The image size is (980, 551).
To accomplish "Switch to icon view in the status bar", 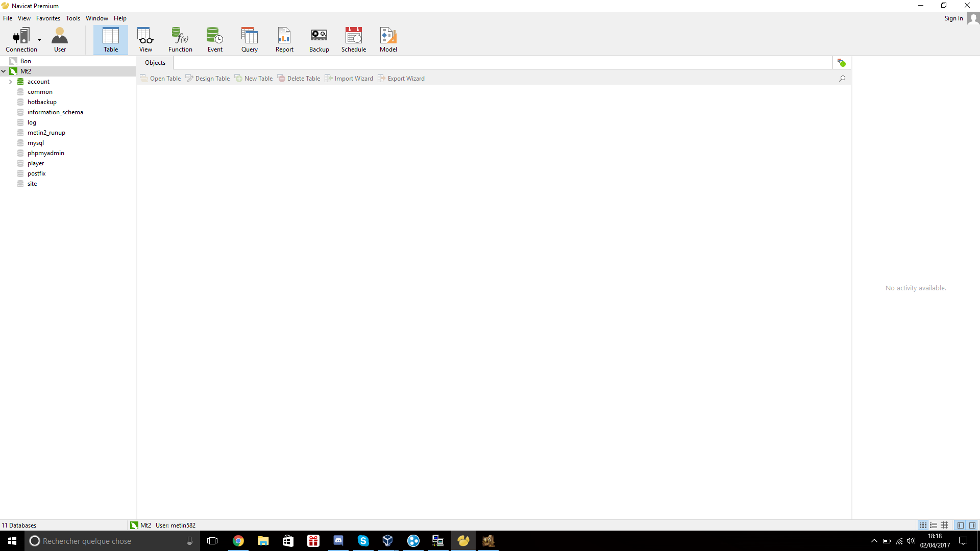I will [x=923, y=525].
